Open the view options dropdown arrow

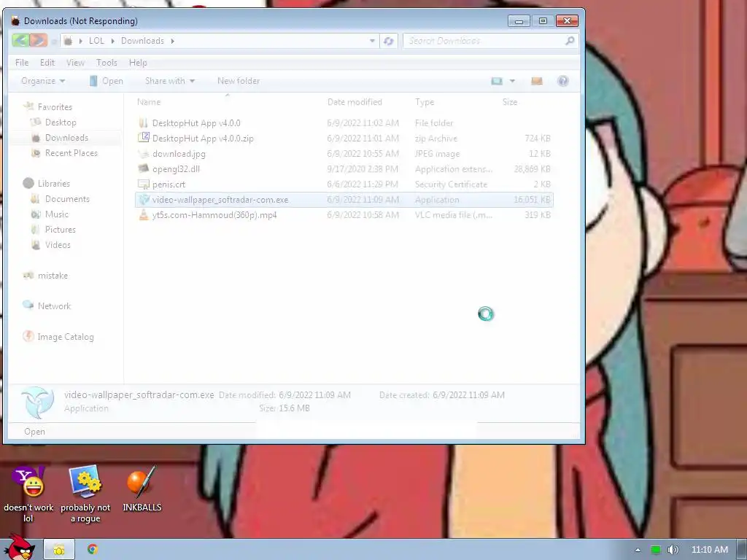[513, 81]
